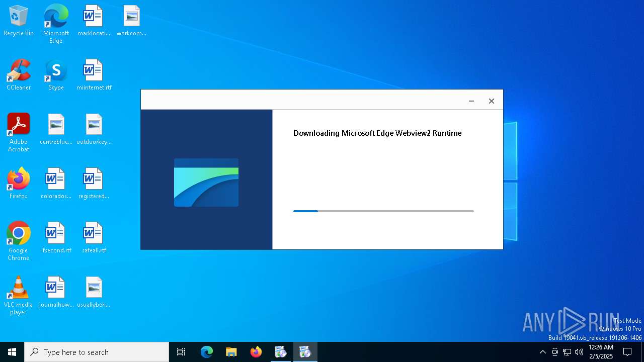This screenshot has width=644, height=362.
Task: Select the usuallybeh... image file icon
Action: (x=94, y=293)
